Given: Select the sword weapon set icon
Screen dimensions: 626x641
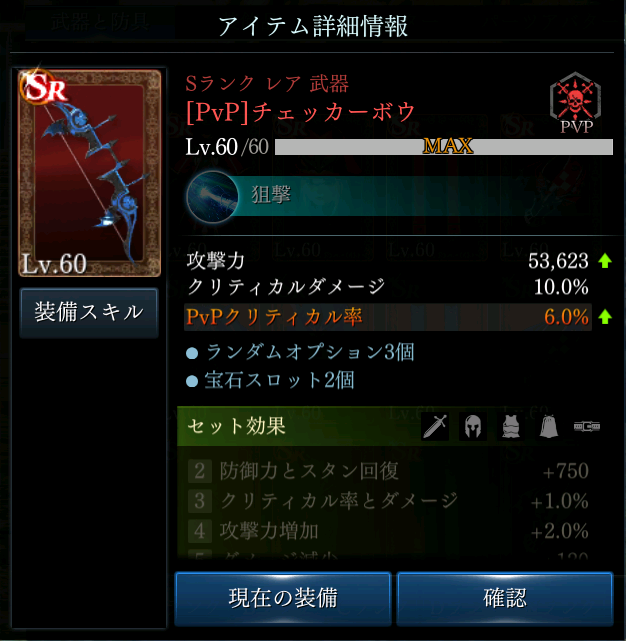Looking at the screenshot, I should coord(435,426).
